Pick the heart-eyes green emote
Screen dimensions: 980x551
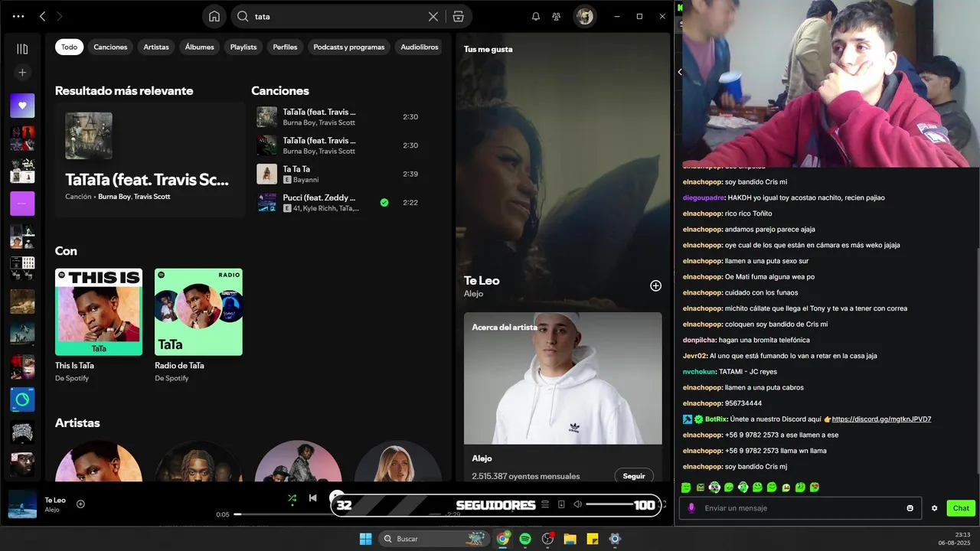click(x=815, y=487)
